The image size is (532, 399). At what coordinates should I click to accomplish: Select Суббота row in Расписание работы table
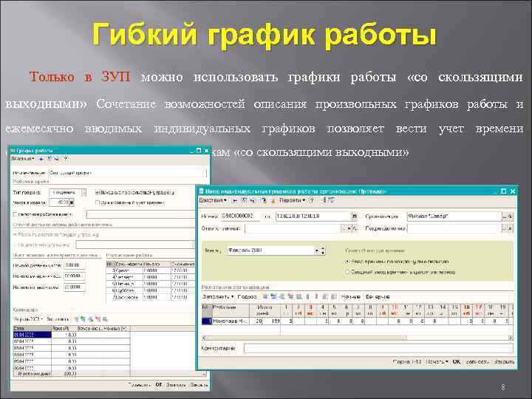pyautogui.click(x=151, y=291)
